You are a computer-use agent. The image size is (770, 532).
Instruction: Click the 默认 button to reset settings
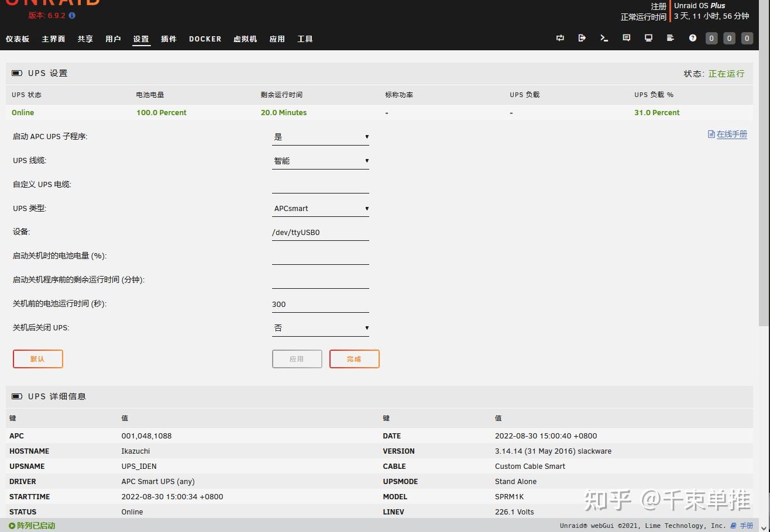[x=37, y=359]
